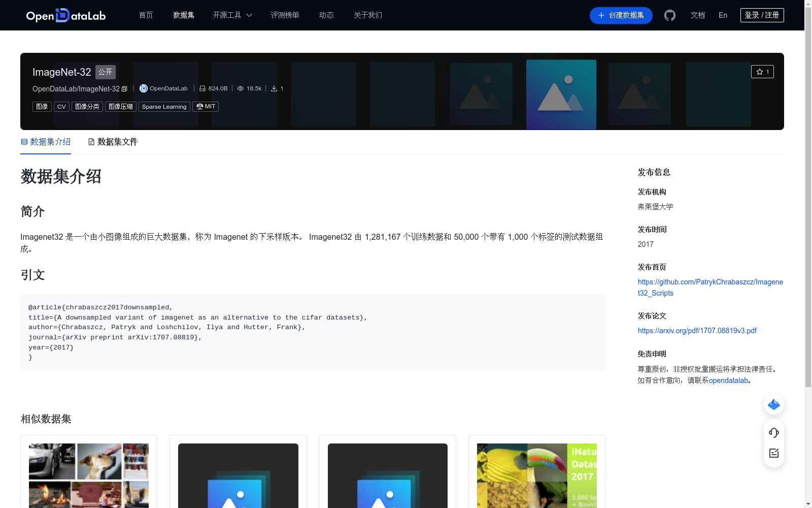Switch to the 数据集介绍 tab
Screen dimensions: 812x508
pos(46,142)
